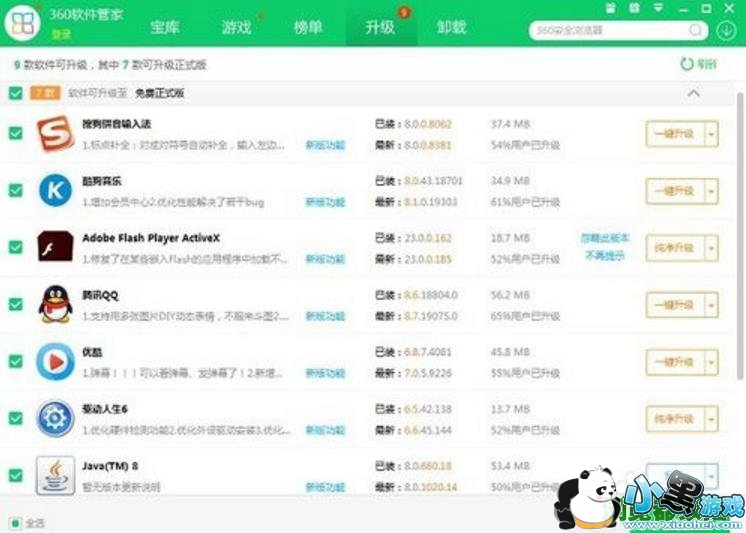746x533 pixels.
Task: Open upgrade dropdown arrow for Youku
Action: point(711,362)
